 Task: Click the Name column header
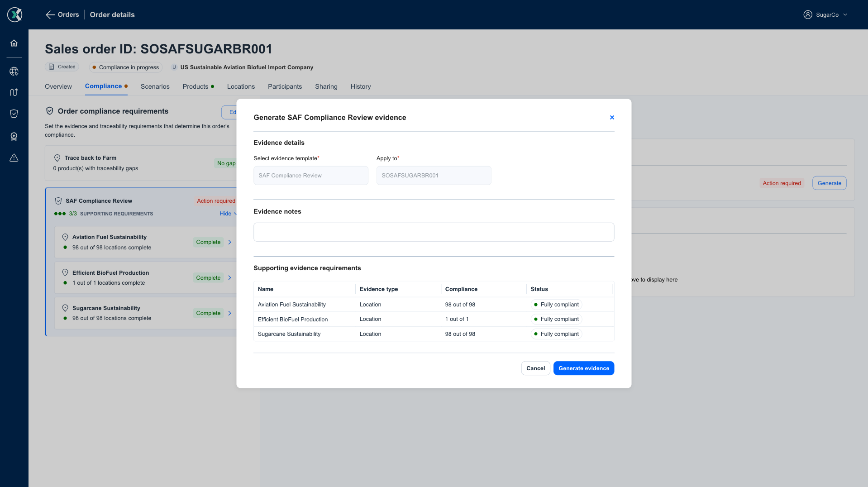[x=266, y=289]
